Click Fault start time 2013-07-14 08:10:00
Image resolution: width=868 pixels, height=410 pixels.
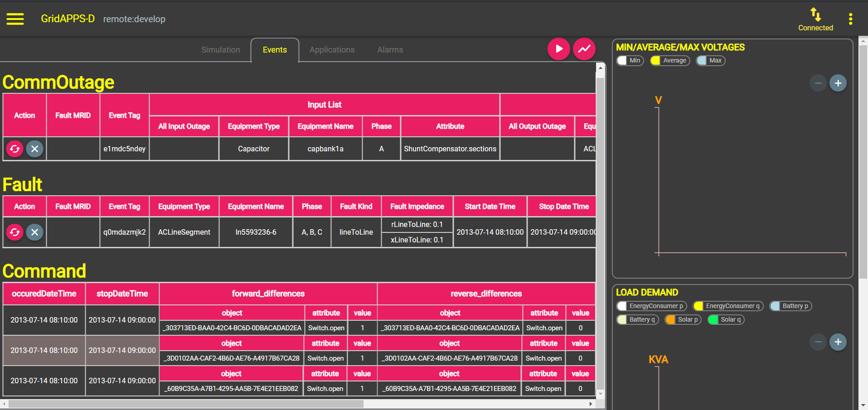490,232
